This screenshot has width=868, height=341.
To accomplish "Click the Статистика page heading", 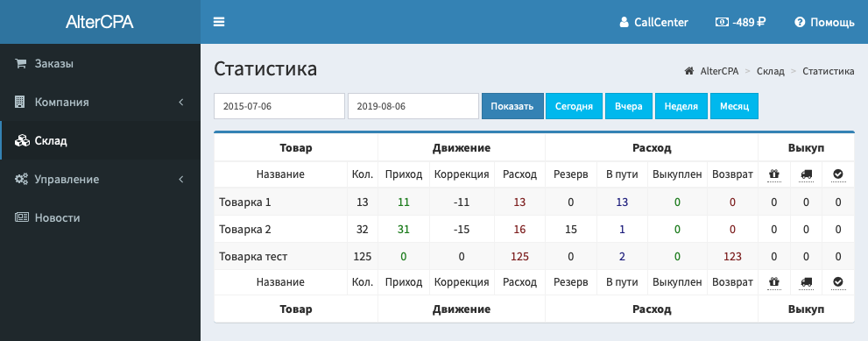I will (x=265, y=69).
